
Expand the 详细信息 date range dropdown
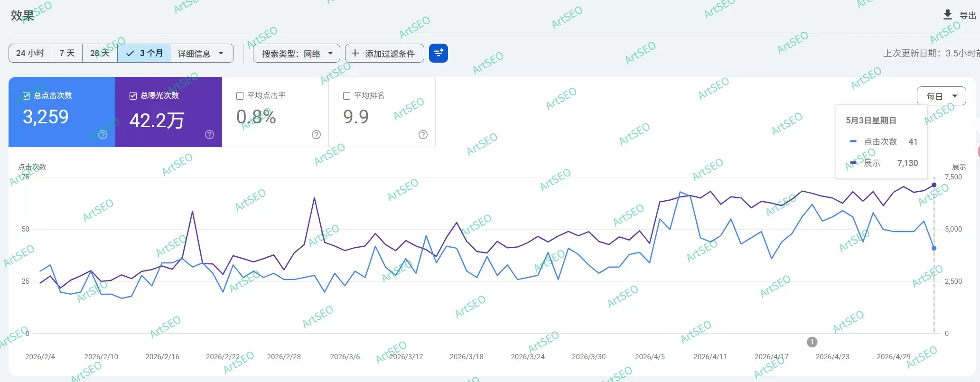[x=202, y=53]
